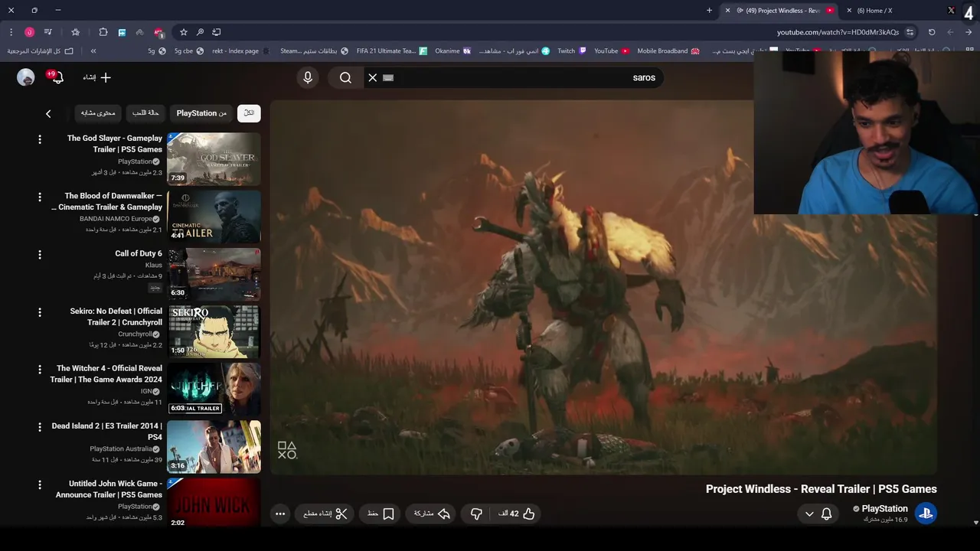Select the 'الكل' filter chip
Screen dimensions: 980x551
click(x=249, y=113)
